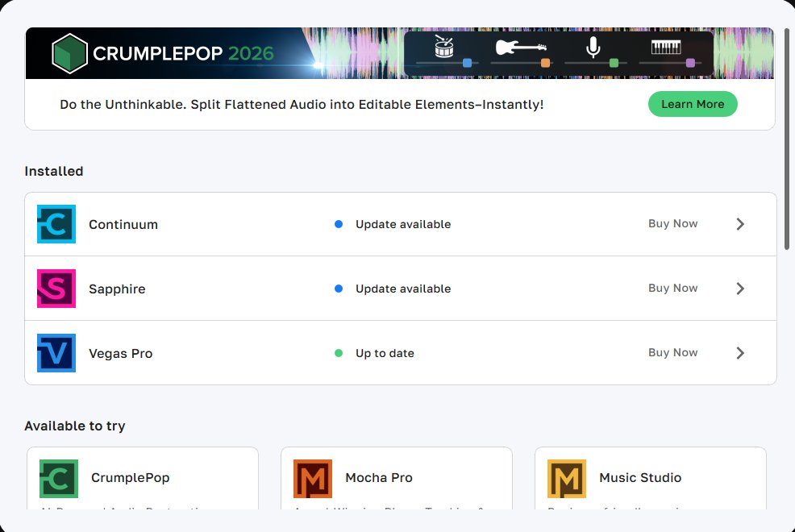Screen dimensions: 795x532
Task: Click the Continuum product name
Action: [x=123, y=224]
